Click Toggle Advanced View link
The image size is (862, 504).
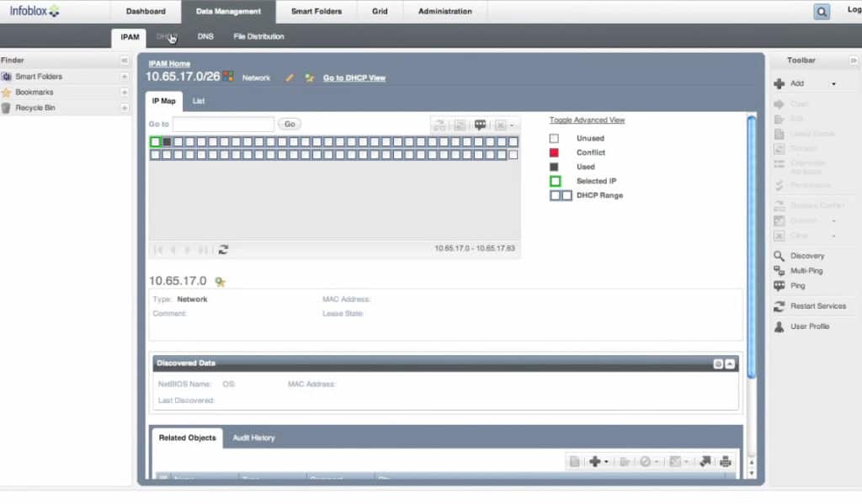tap(587, 119)
